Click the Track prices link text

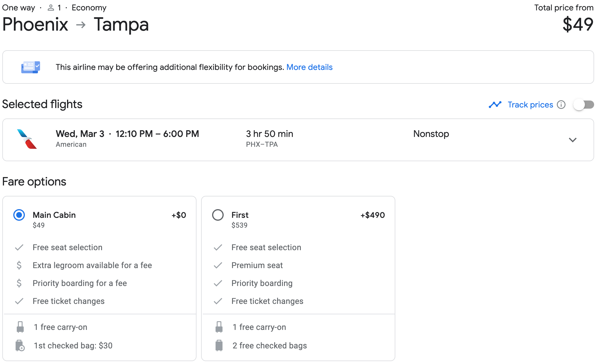pyautogui.click(x=530, y=105)
